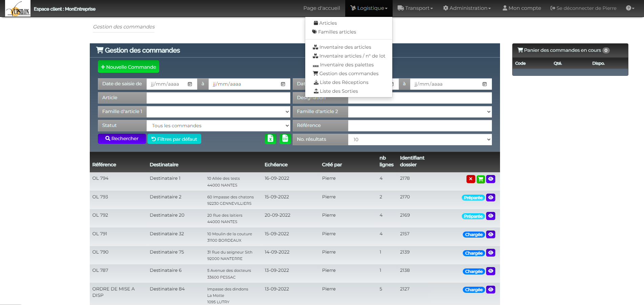Click dossier identifier 2178

[404, 178]
